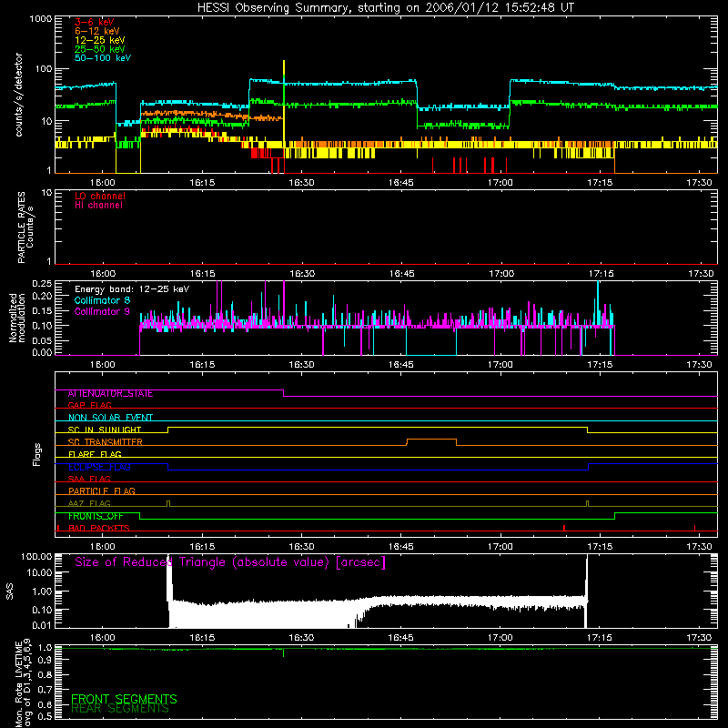Click the SAA_FLAG label
This screenshot has height=728, width=728.
click(x=89, y=479)
